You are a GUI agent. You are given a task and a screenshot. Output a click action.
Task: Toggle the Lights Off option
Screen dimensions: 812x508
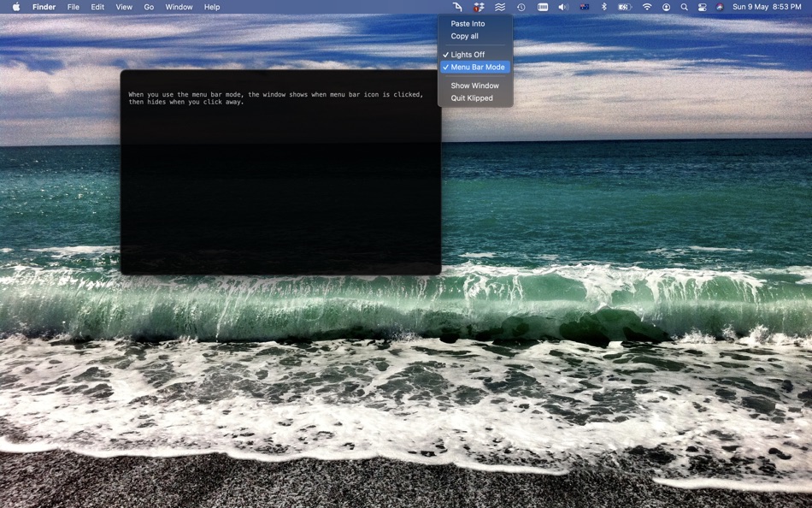coord(475,55)
